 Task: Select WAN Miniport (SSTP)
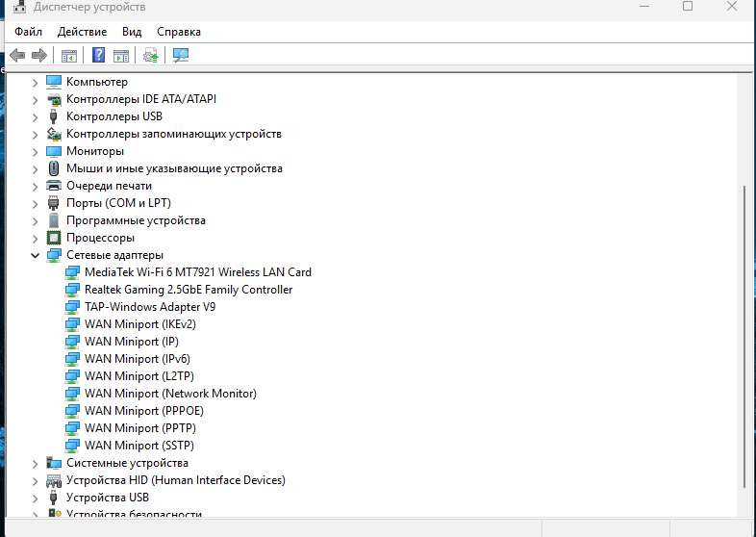pos(139,446)
